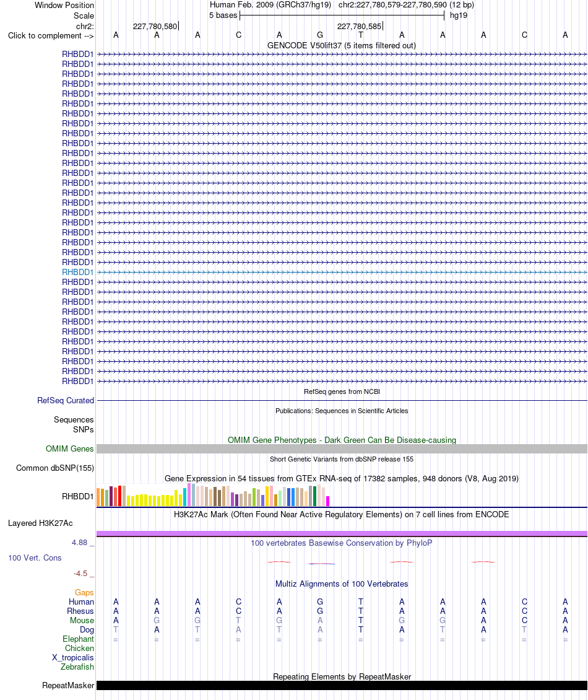
Task: Click the X_tropicalis alignment row label
Action: pyautogui.click(x=72, y=658)
